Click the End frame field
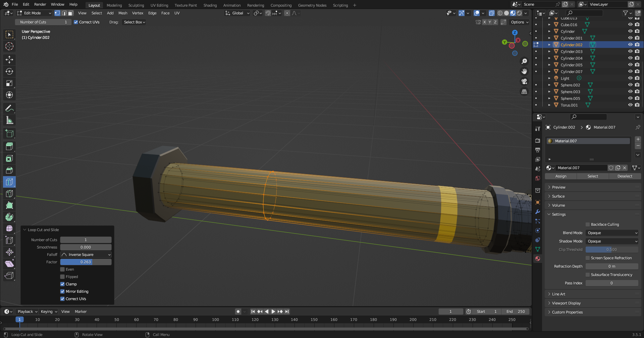This screenshot has height=338, width=644. click(x=516, y=312)
